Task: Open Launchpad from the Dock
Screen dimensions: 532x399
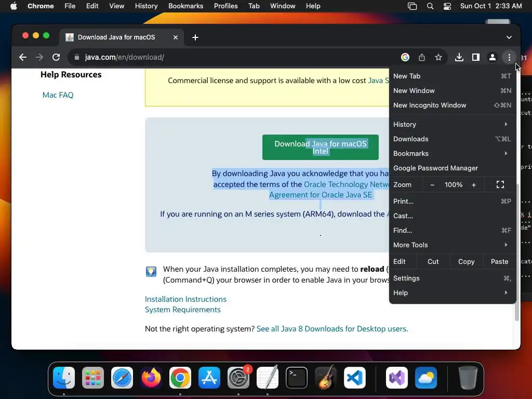Action: coord(93,378)
